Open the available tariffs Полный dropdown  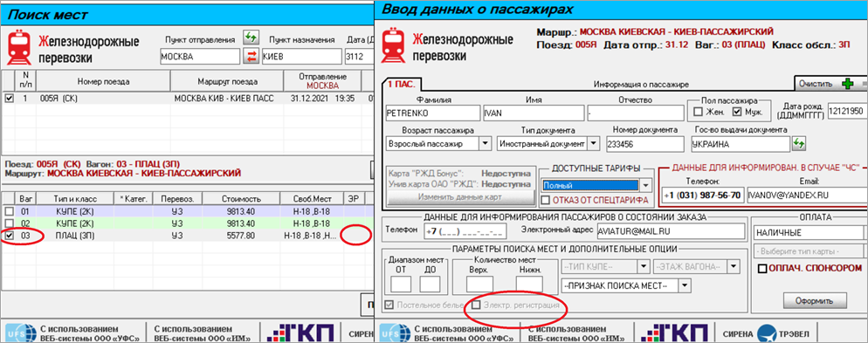click(646, 185)
